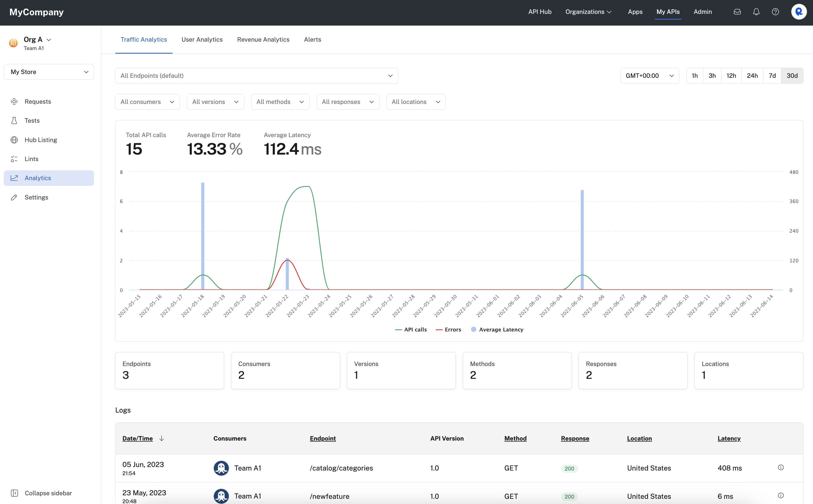Switch to Traffic Analytics tab
Image resolution: width=813 pixels, height=504 pixels.
pos(144,39)
